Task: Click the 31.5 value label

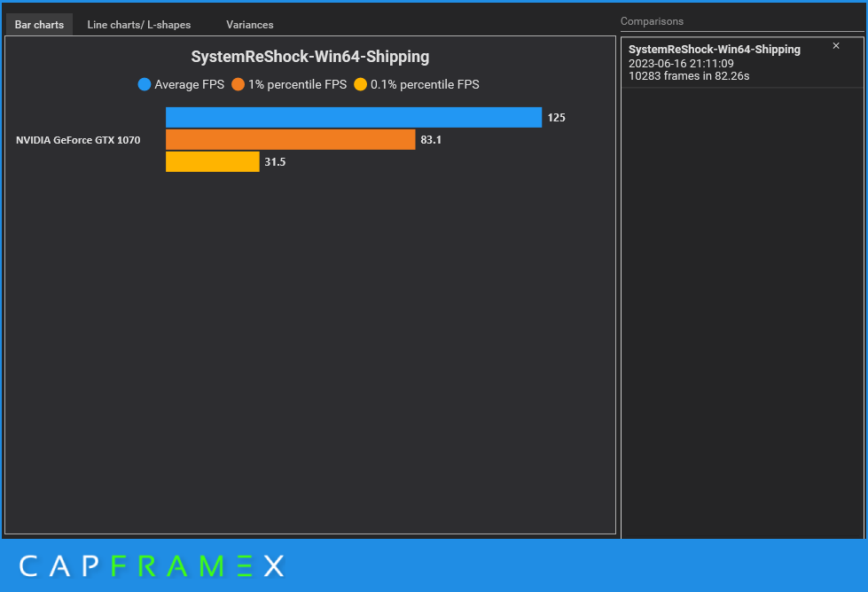Action: 275,161
